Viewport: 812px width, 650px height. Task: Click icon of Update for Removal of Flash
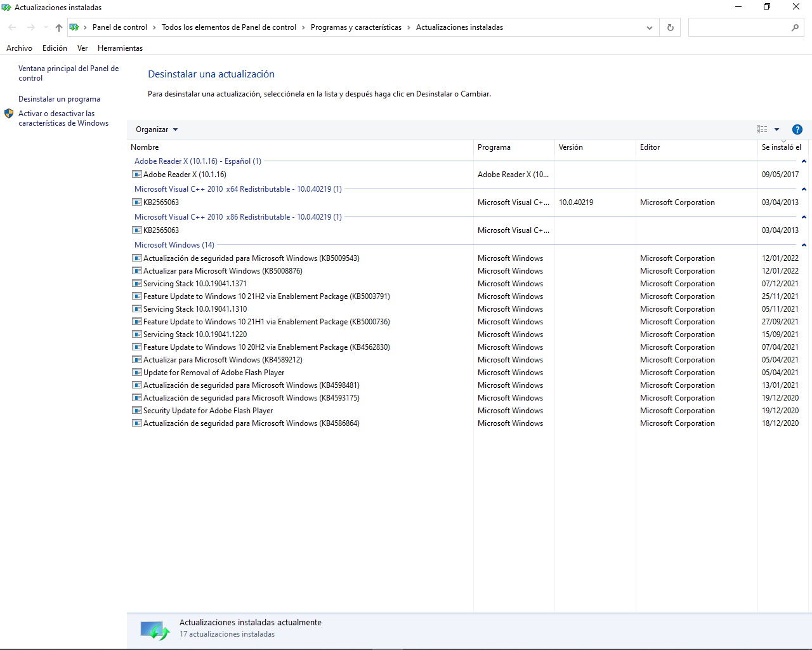pyautogui.click(x=136, y=373)
